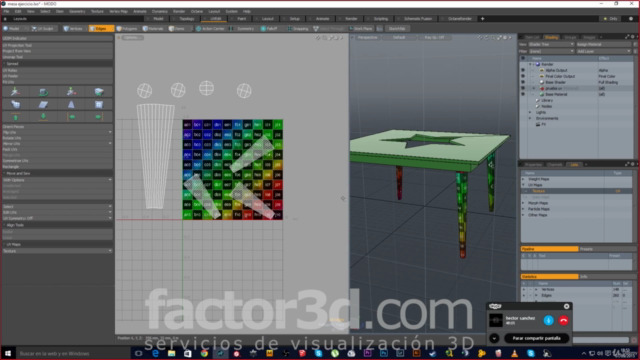Open the Geometry menu
Viewport: 640px width, 360px height.
pyautogui.click(x=77, y=11)
